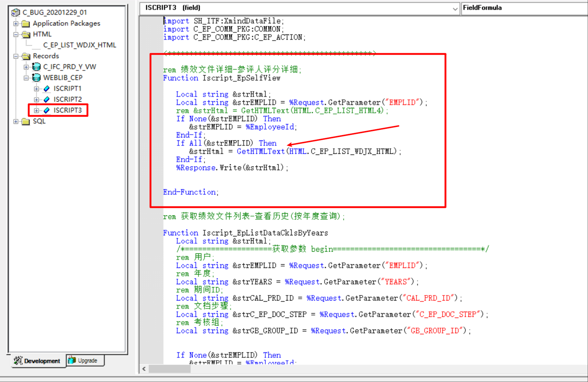Viewport: 588px width, 382px height.
Task: Select C_EP_LIST_WDJX_HTML in the tree
Action: point(79,45)
